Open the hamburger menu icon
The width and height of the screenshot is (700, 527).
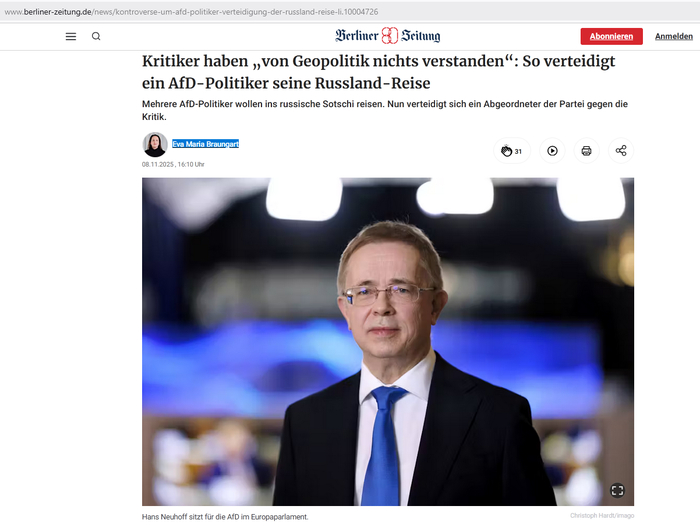click(71, 36)
